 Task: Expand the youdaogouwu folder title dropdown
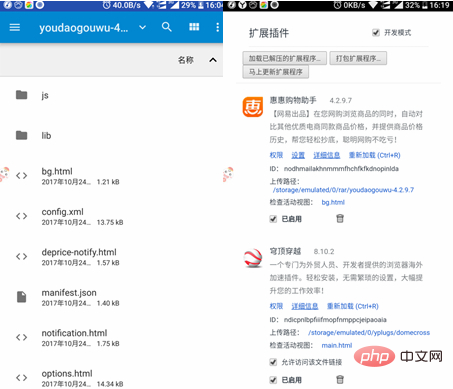point(142,27)
